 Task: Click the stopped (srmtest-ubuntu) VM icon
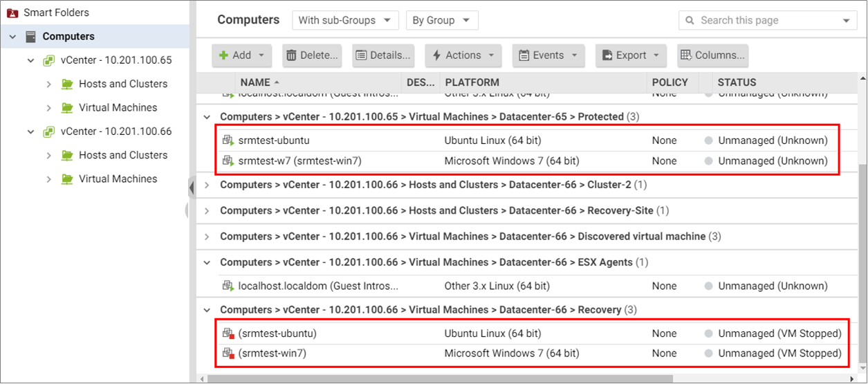point(228,333)
